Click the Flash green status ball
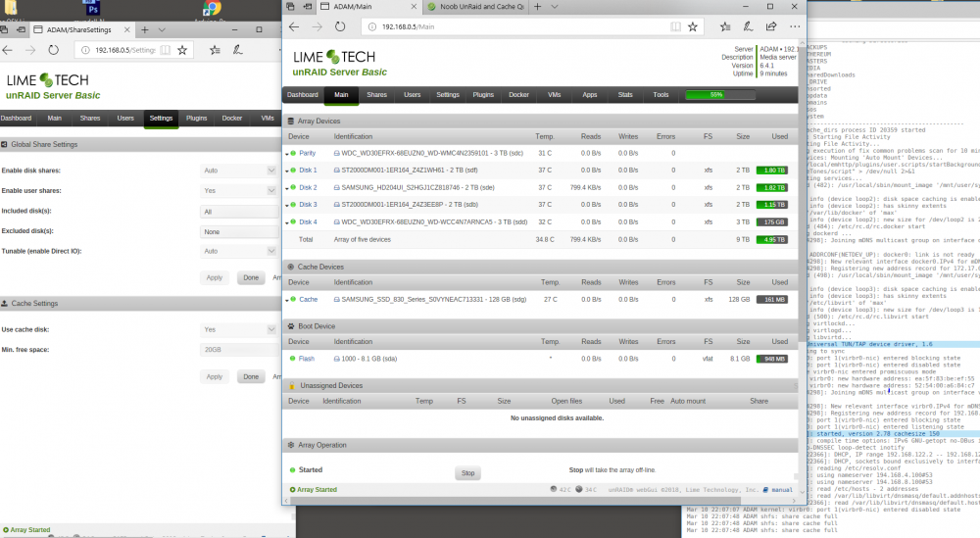Image resolution: width=980 pixels, height=538 pixels. [x=292, y=359]
